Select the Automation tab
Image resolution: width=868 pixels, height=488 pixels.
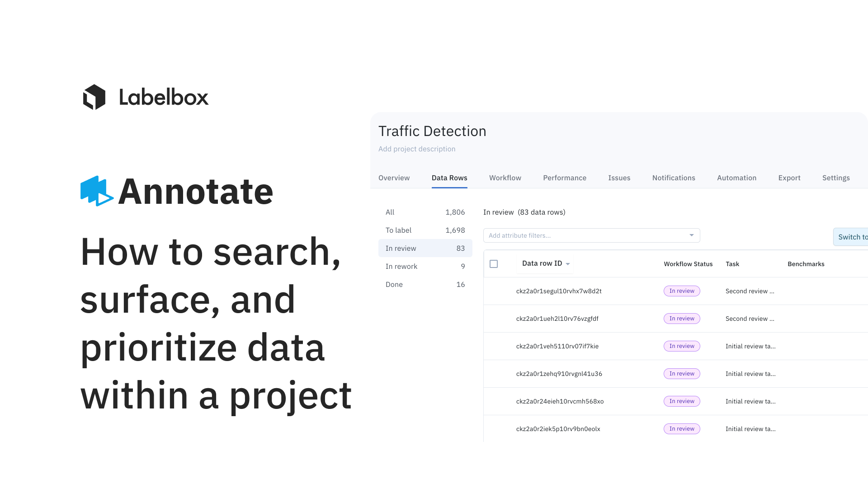pos(736,178)
